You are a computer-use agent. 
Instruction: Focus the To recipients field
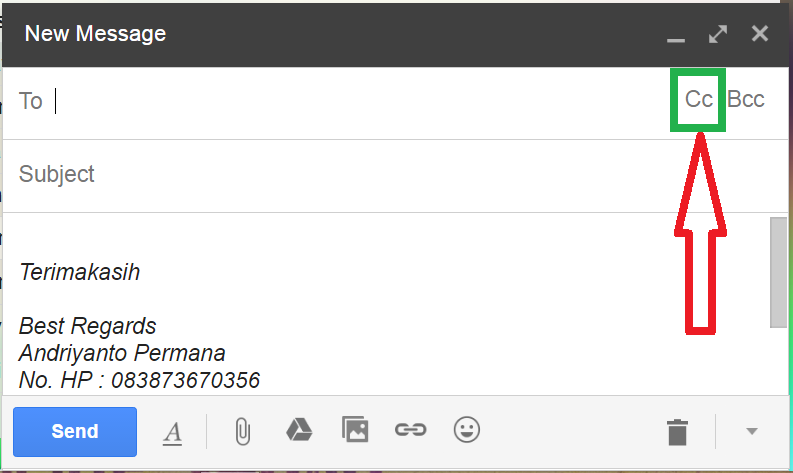pos(350,101)
